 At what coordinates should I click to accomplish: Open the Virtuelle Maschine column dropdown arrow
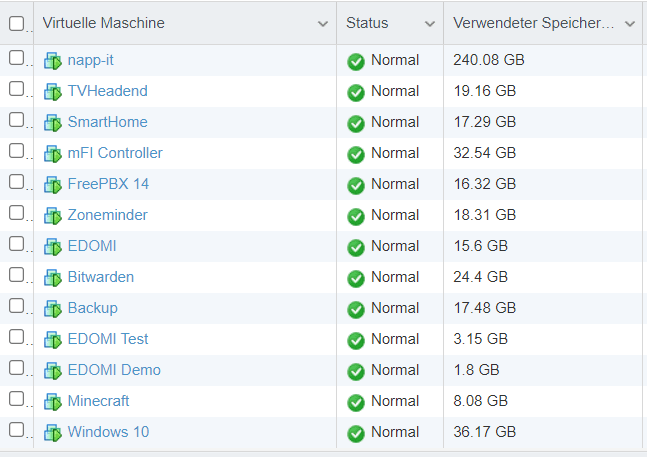tap(322, 23)
